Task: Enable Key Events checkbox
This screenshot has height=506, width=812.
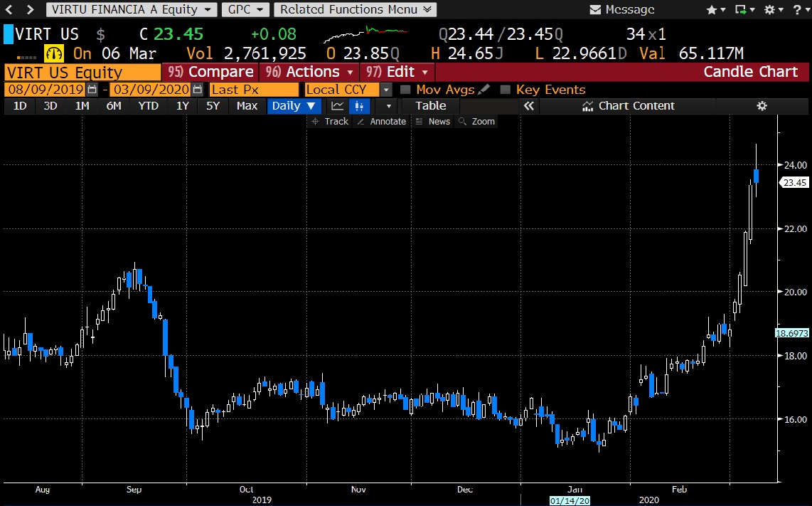Action: click(506, 90)
